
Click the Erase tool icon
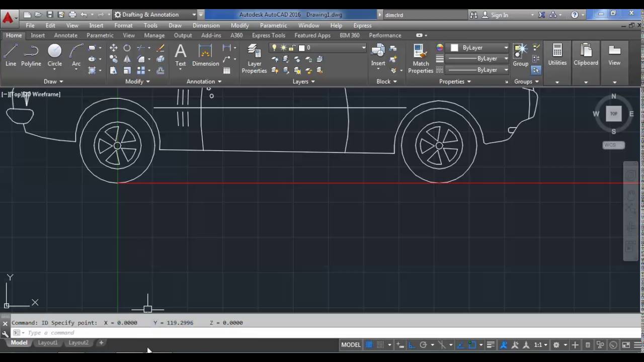tap(160, 48)
